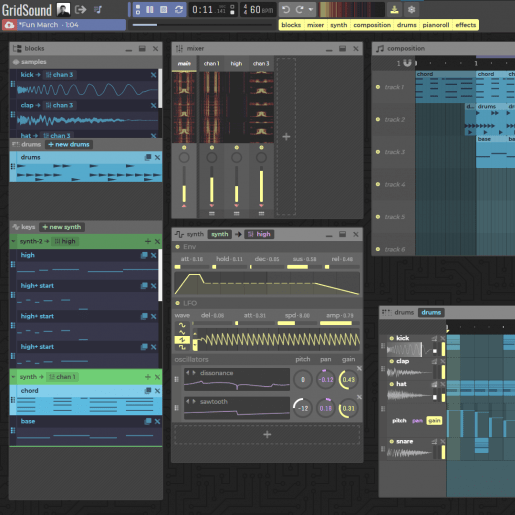
Task: Delete the clap sample in blocks
Action: (153, 106)
